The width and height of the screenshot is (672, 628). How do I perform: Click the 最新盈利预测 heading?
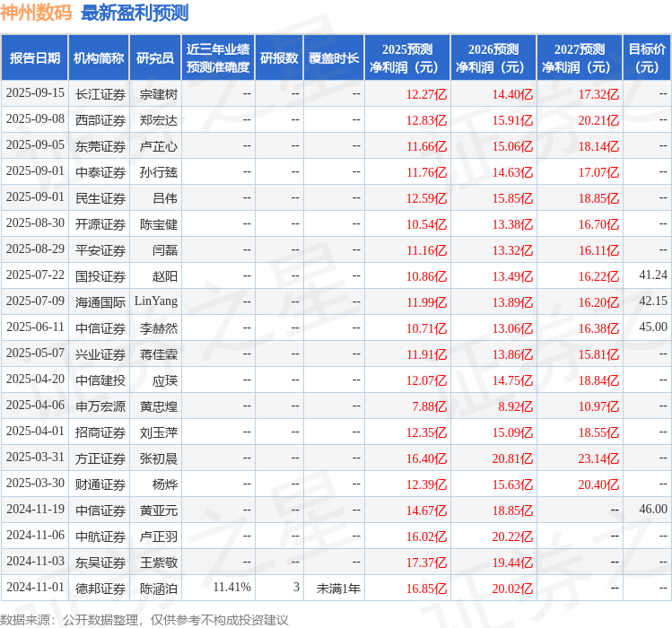coord(135,13)
